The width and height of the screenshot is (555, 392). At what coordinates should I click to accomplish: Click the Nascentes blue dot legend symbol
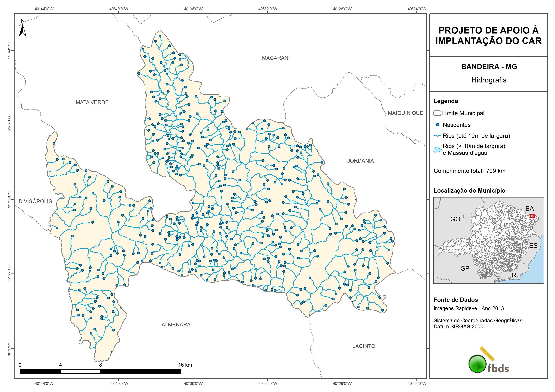437,125
